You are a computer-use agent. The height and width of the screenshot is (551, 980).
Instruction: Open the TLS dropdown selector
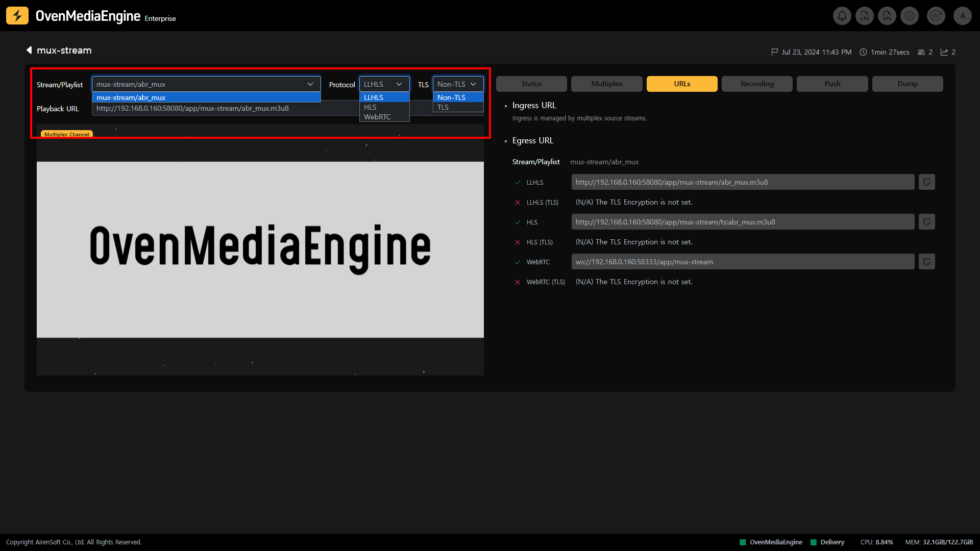457,84
